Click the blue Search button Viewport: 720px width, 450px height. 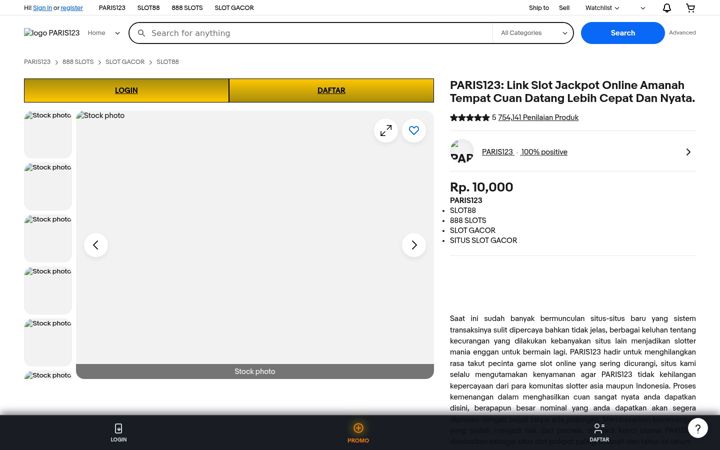point(623,33)
